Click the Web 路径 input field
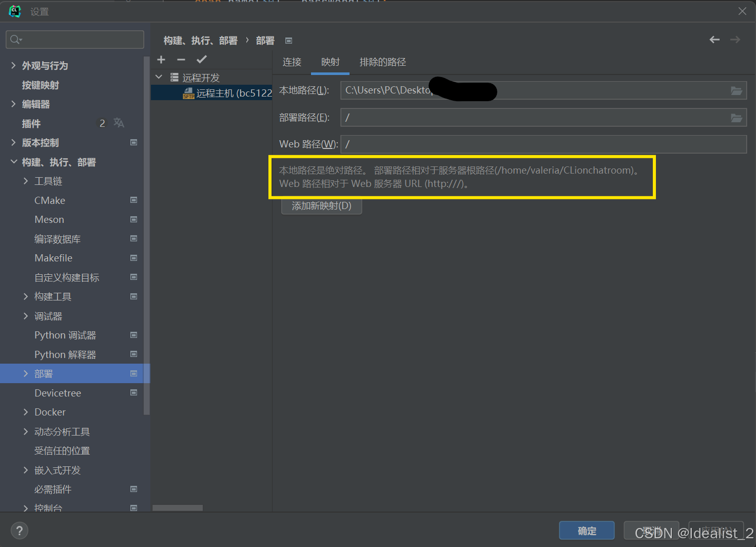The width and height of the screenshot is (756, 547). point(544,144)
